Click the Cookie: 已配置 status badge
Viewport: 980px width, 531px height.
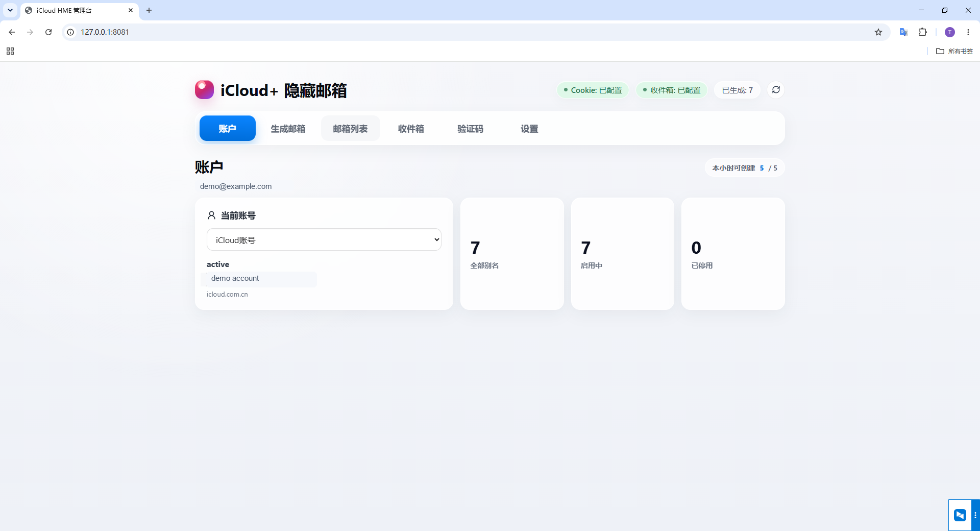(x=593, y=90)
